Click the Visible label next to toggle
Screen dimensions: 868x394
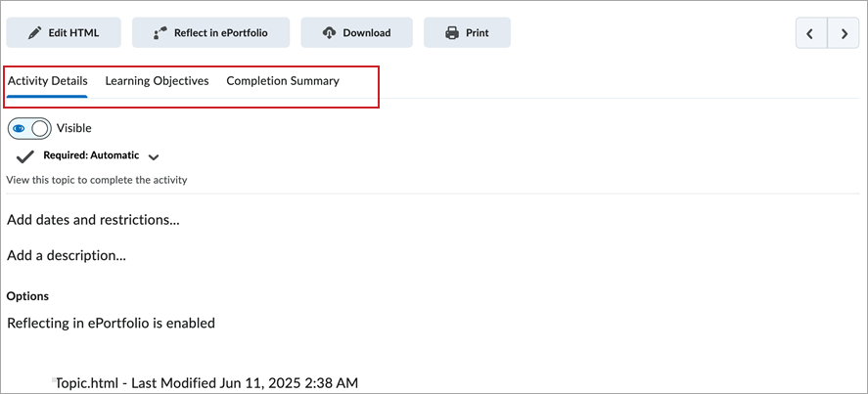coord(74,128)
